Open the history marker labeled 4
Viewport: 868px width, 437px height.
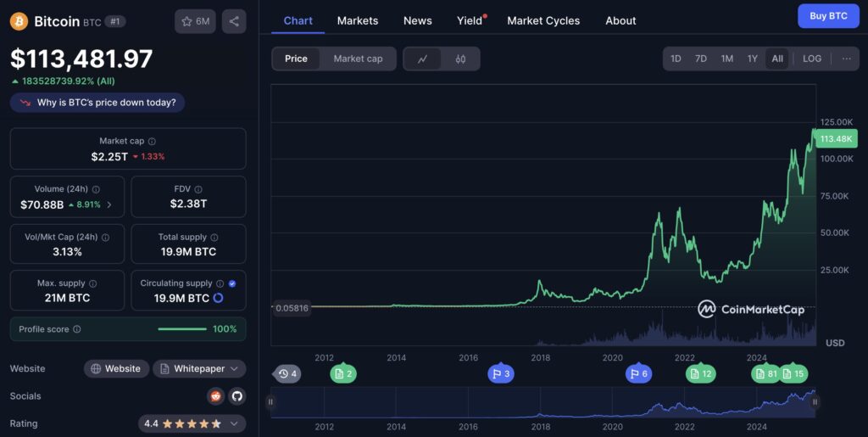click(x=288, y=374)
